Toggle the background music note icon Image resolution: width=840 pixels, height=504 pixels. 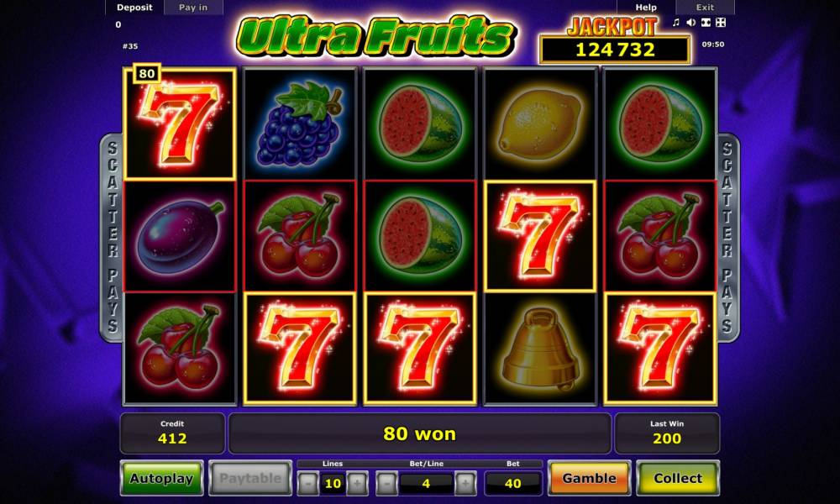(x=676, y=23)
